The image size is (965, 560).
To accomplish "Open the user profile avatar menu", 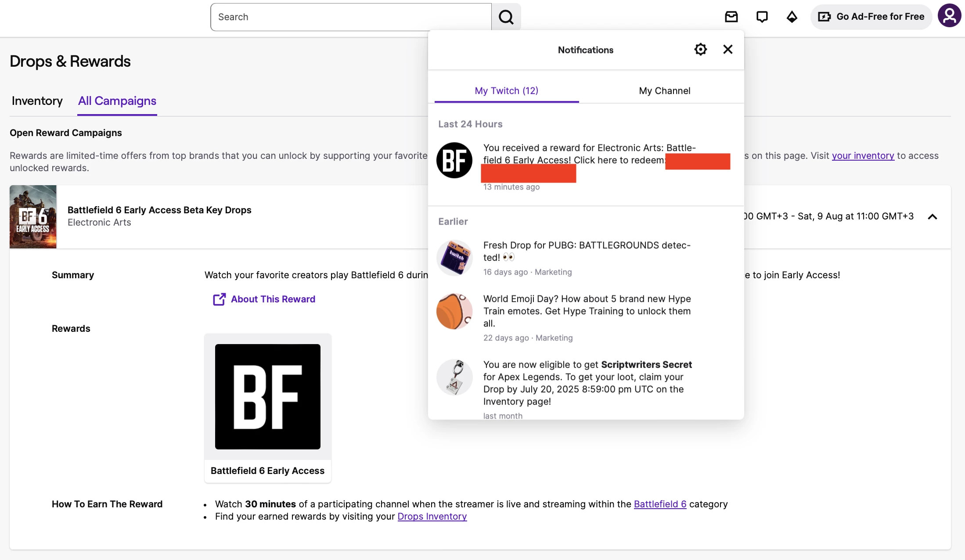I will coord(949,16).
